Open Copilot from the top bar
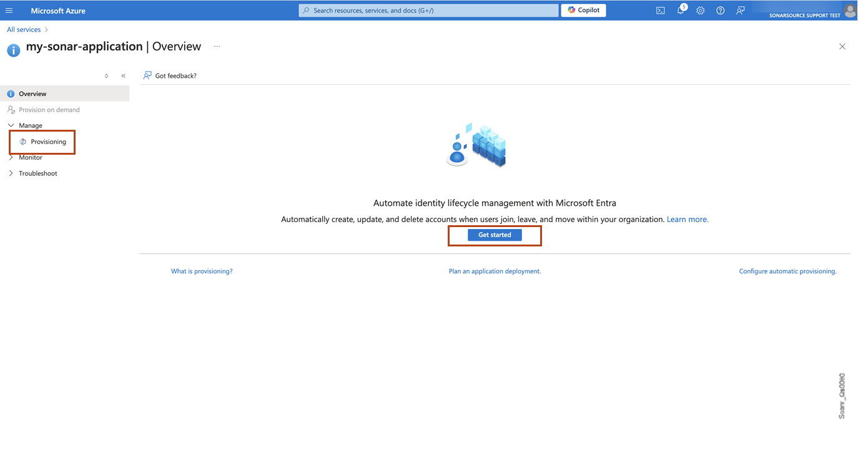This screenshot has width=868, height=476. click(x=583, y=10)
